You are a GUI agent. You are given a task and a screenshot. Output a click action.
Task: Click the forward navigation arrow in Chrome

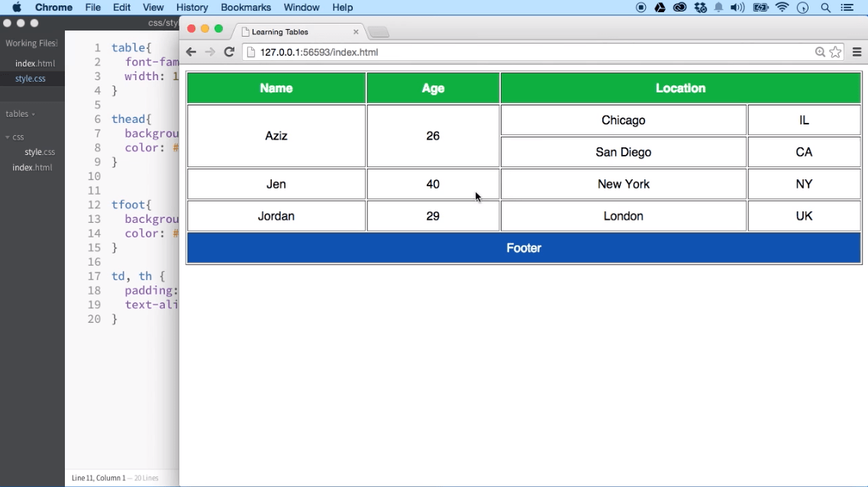(x=210, y=52)
